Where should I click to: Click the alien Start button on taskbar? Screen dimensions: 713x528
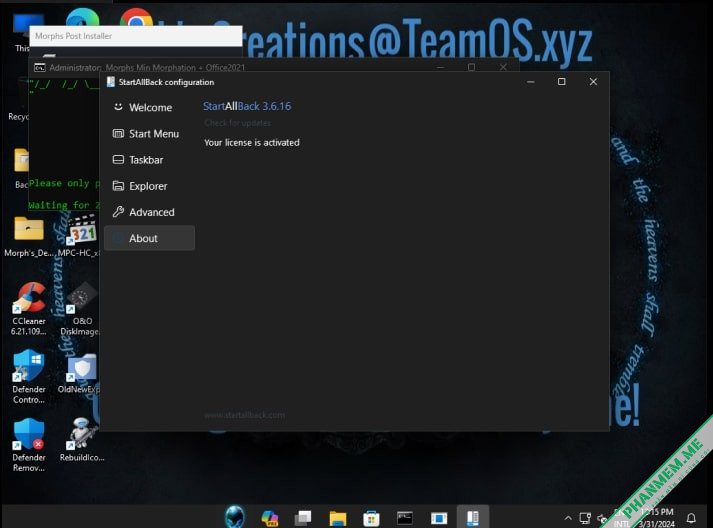pos(235,517)
